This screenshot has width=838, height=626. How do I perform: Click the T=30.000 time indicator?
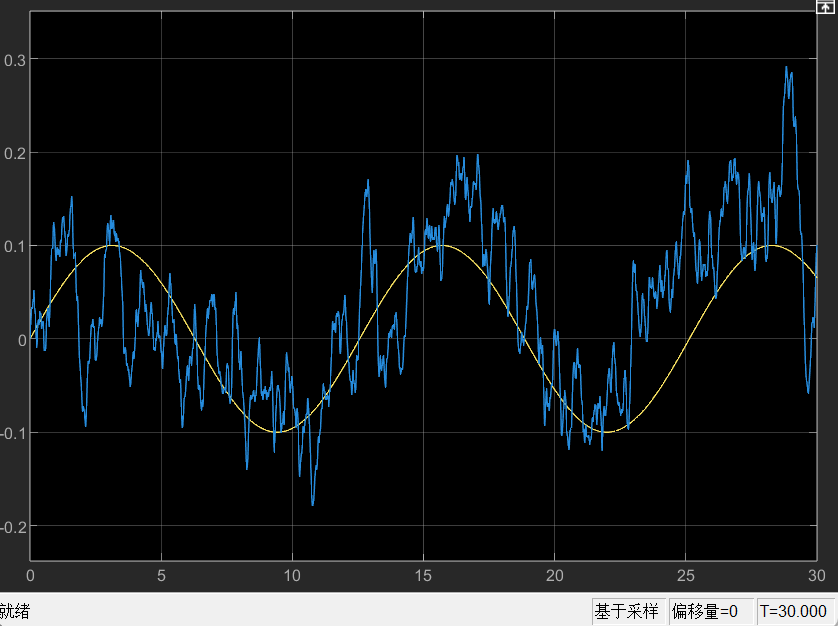(794, 611)
